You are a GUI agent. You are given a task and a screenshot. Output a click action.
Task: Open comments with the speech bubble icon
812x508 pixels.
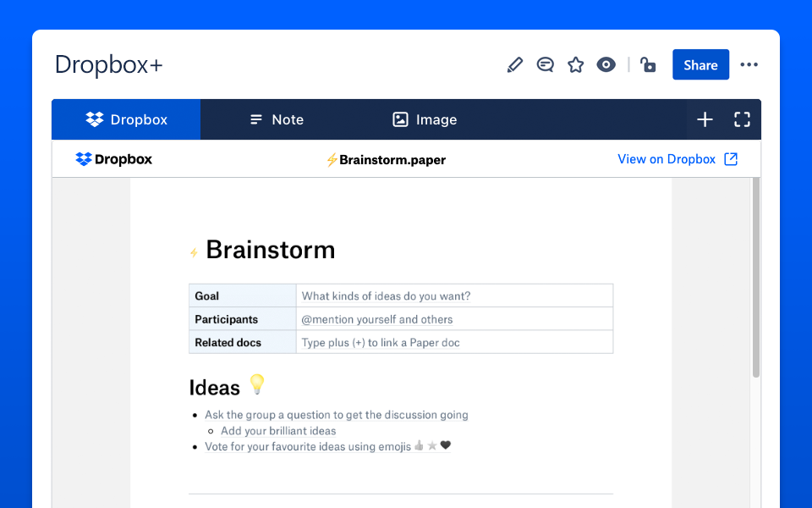[546, 65]
